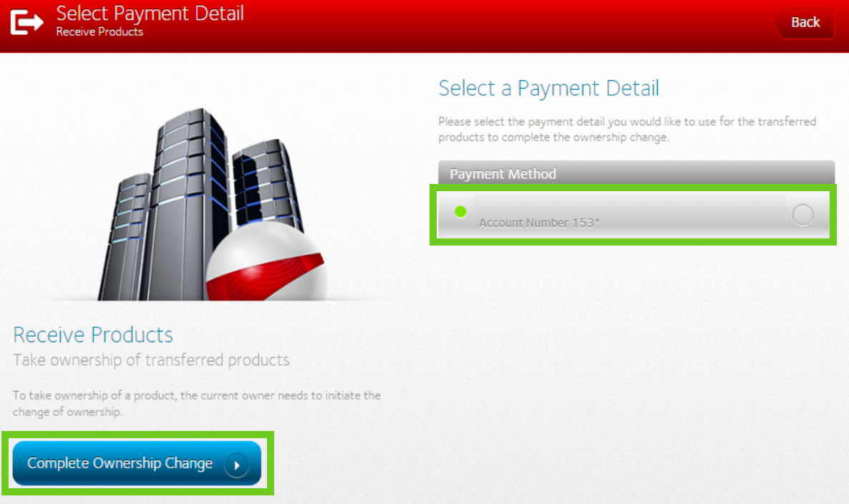The height and width of the screenshot is (504, 849).
Task: Click the Payment Method header bar
Action: (x=636, y=173)
